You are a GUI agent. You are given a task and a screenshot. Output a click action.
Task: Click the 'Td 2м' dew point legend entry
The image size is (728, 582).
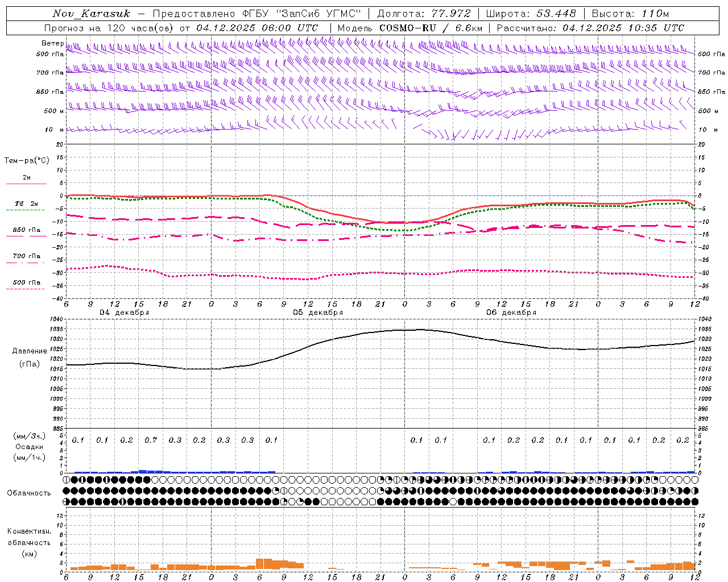click(26, 203)
